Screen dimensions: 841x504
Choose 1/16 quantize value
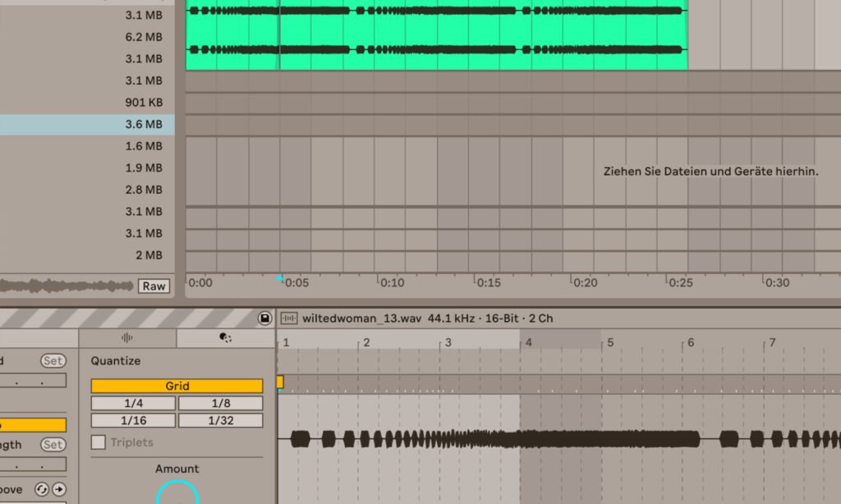[x=134, y=420]
